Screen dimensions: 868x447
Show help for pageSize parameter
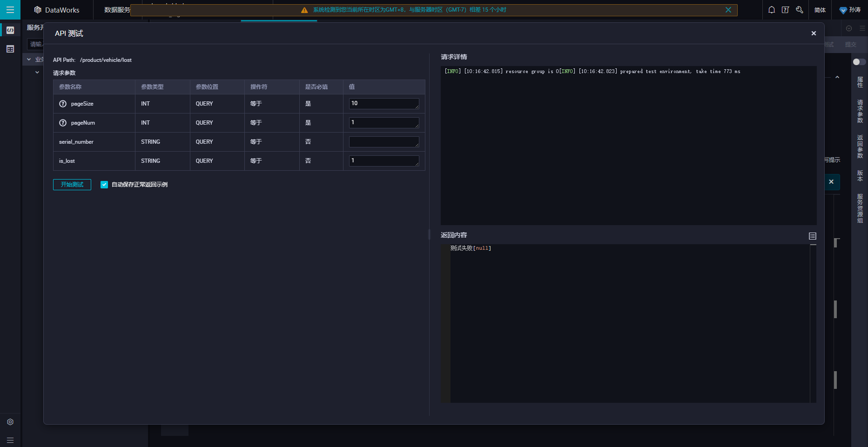click(x=63, y=104)
